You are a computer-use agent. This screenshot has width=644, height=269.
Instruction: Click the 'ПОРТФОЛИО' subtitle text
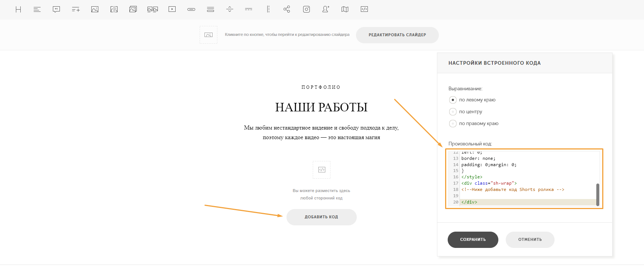321,87
